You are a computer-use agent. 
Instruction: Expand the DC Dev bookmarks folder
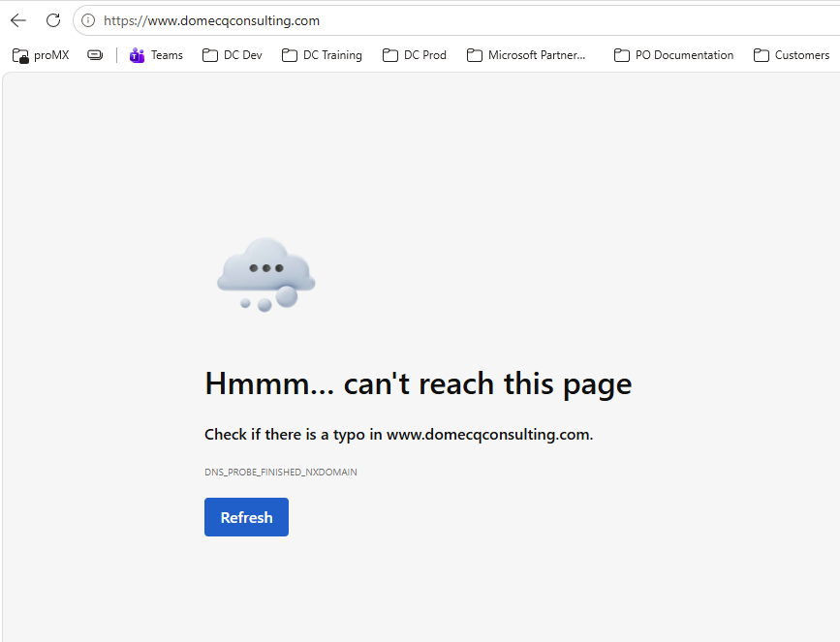[232, 55]
